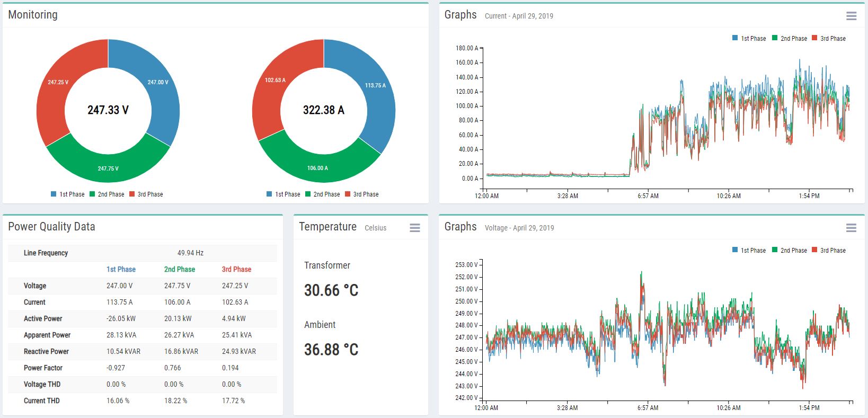Toggle 2nd Phase in Current graph legend

789,39
